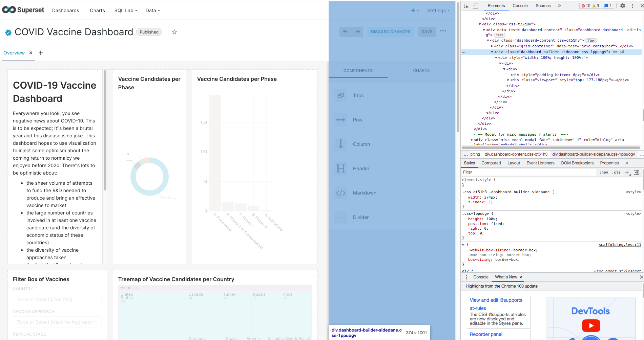Click the Superset logo
The width and height of the screenshot is (644, 340).
coord(23,10)
